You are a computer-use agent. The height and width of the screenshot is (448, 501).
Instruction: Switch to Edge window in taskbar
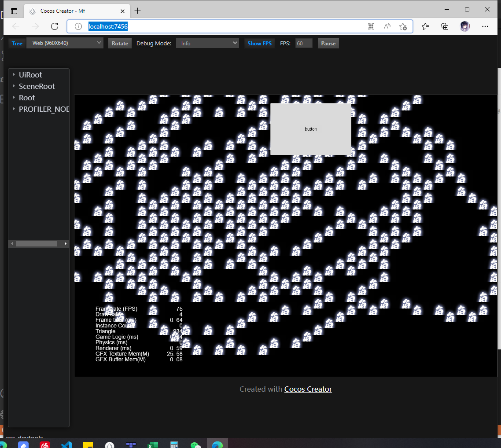217,444
